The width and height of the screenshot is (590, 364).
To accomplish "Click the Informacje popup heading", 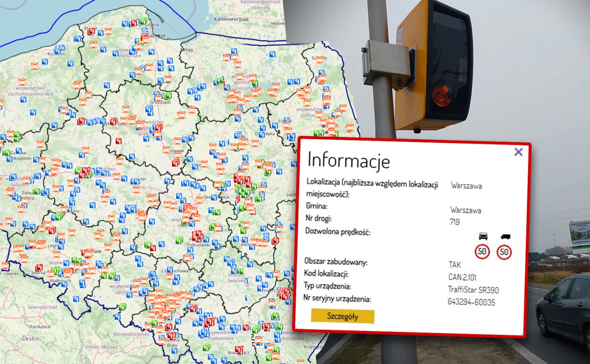I will click(349, 161).
